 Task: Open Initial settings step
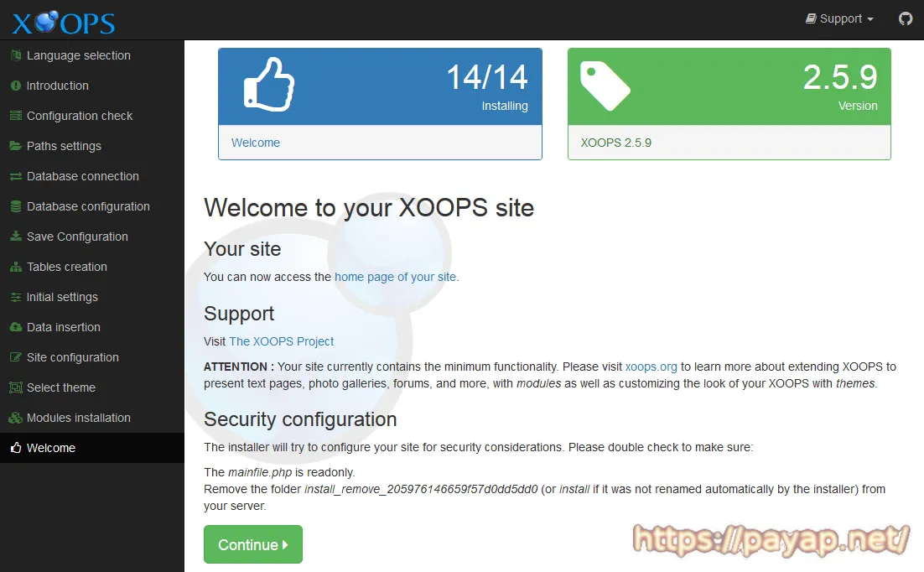92,297
